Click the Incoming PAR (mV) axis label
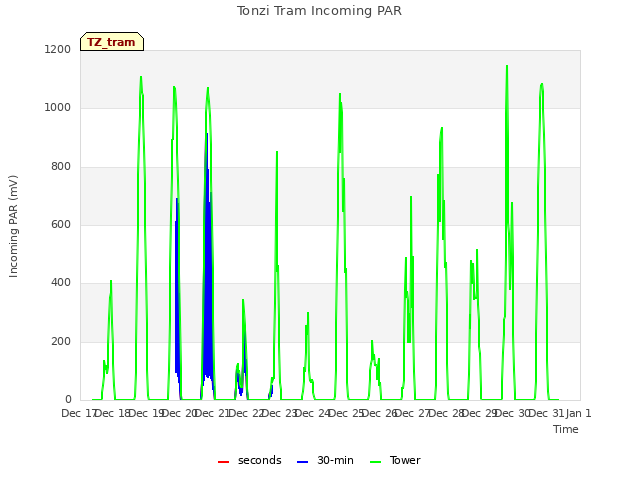Screen dimensions: 640x480 (x=13, y=227)
